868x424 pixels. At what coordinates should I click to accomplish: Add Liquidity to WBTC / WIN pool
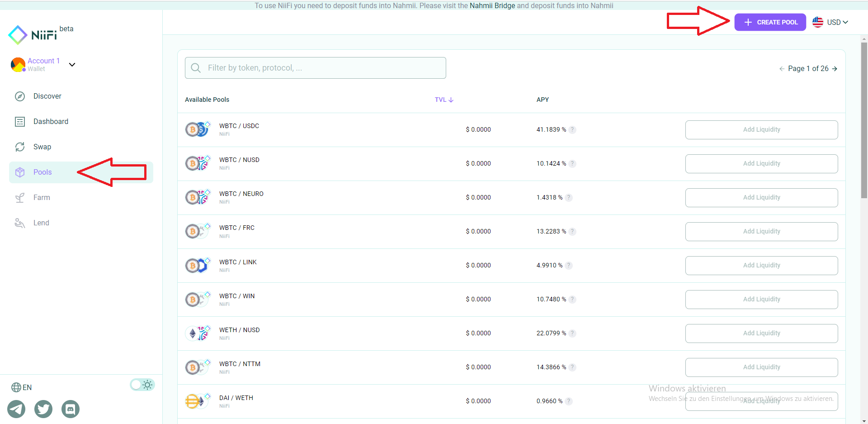761,300
